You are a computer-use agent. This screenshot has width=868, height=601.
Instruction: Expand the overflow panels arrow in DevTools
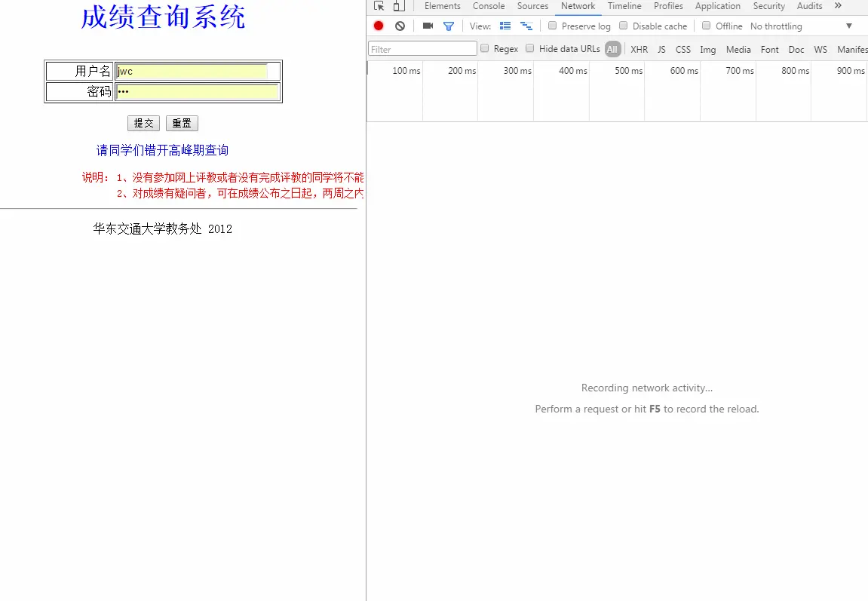coord(839,6)
